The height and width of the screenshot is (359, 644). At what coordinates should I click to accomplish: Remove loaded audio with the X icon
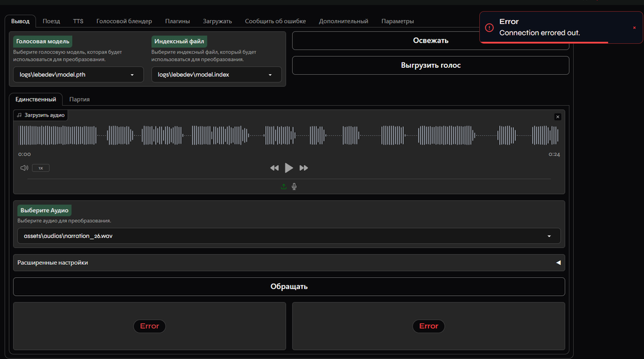[x=558, y=117]
